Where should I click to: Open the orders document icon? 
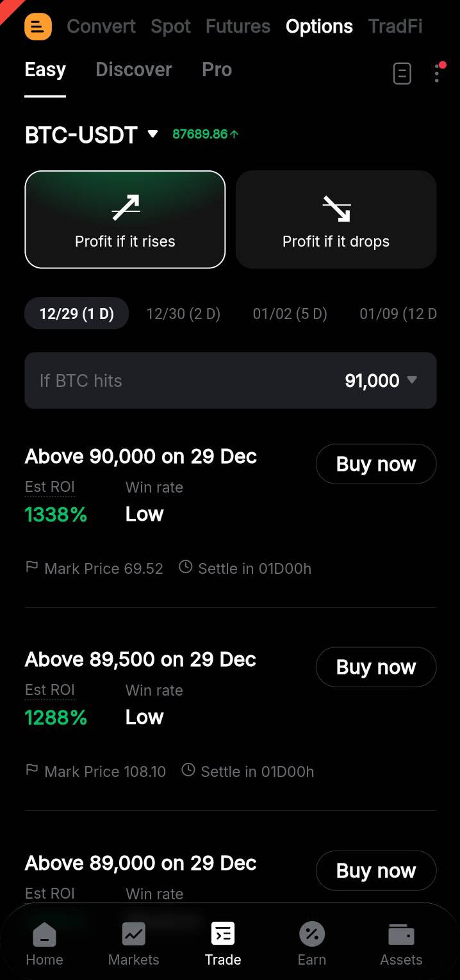click(402, 74)
